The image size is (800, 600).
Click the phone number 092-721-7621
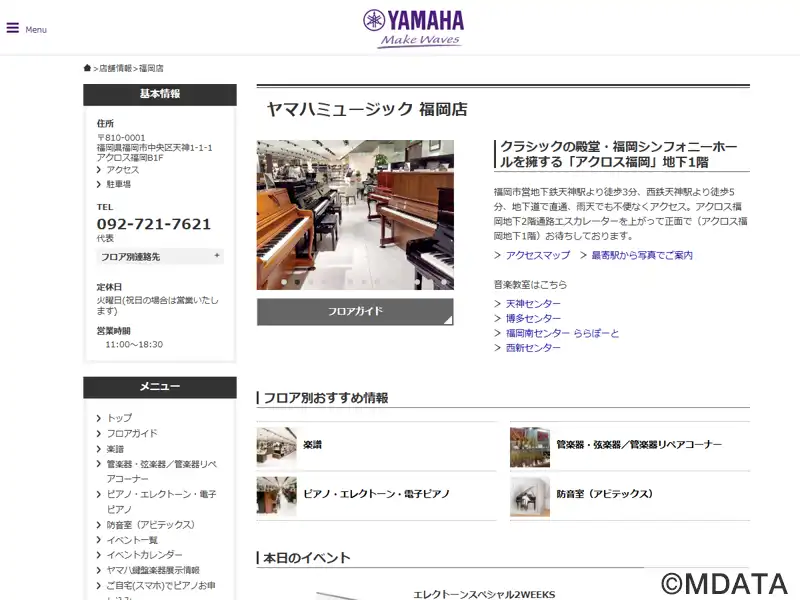[x=154, y=224]
